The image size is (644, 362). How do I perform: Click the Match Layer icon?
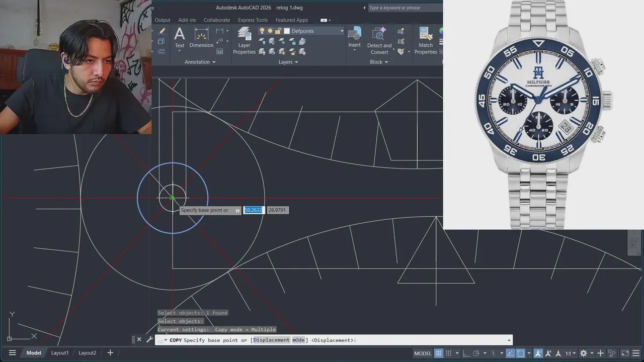(x=302, y=52)
